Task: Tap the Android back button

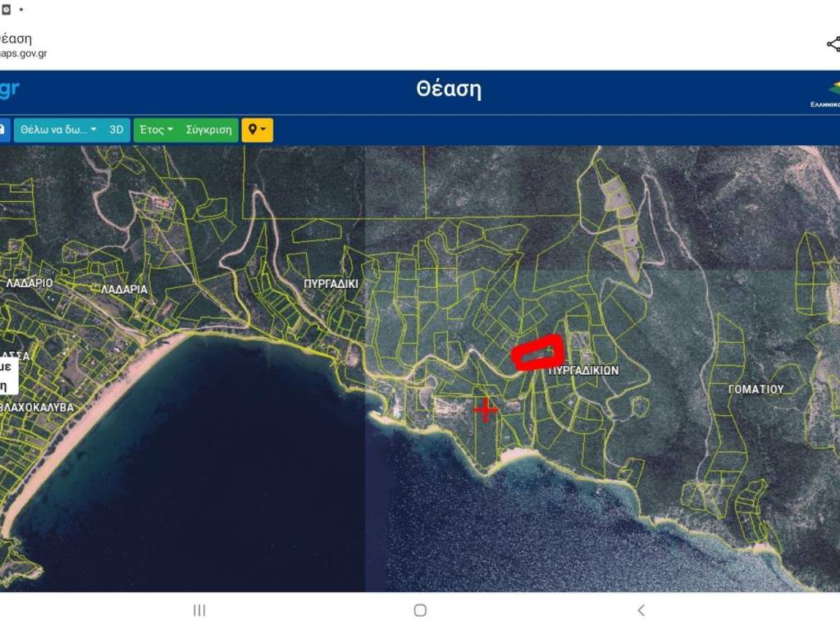Action: click(641, 609)
